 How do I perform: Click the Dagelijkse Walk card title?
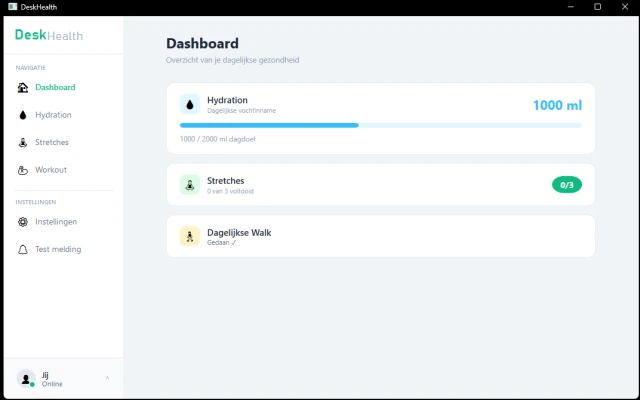[x=239, y=233]
